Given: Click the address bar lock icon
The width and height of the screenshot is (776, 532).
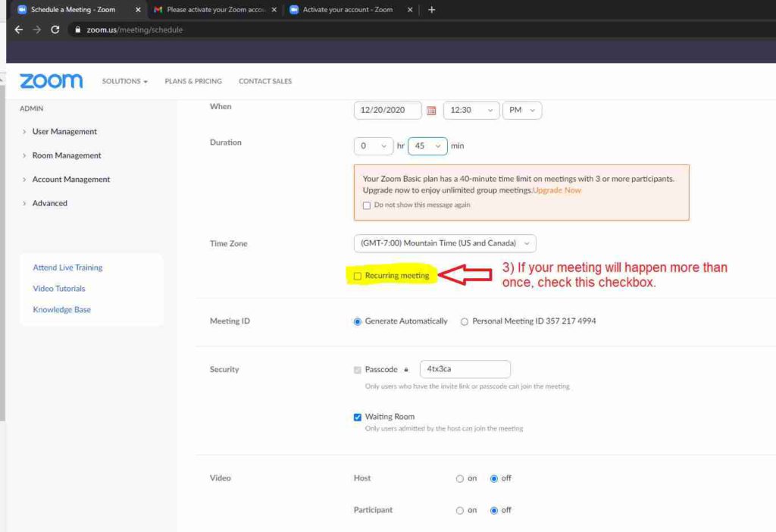Looking at the screenshot, I should coord(78,30).
